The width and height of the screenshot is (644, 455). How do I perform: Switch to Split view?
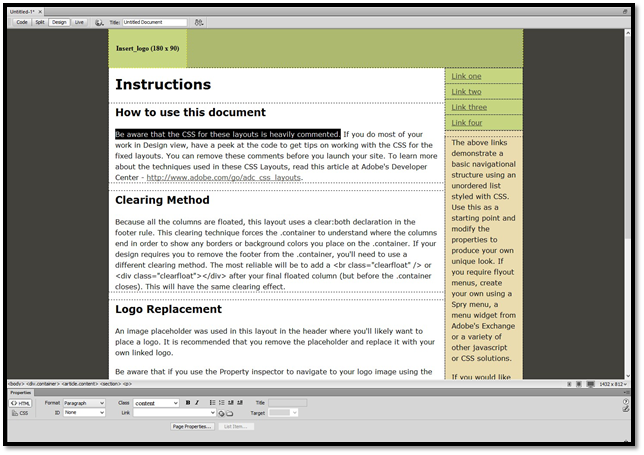(39, 23)
